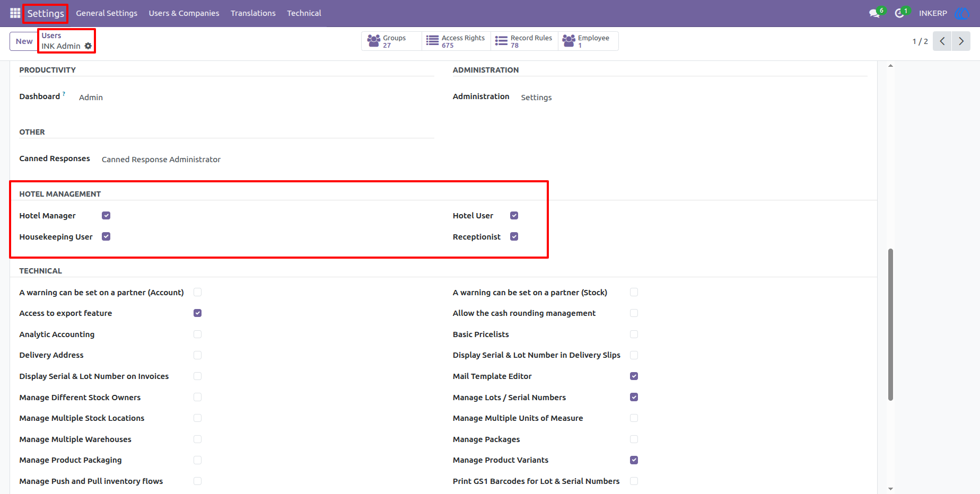Enable Manage Multiple Warehouses checkbox

(197, 439)
